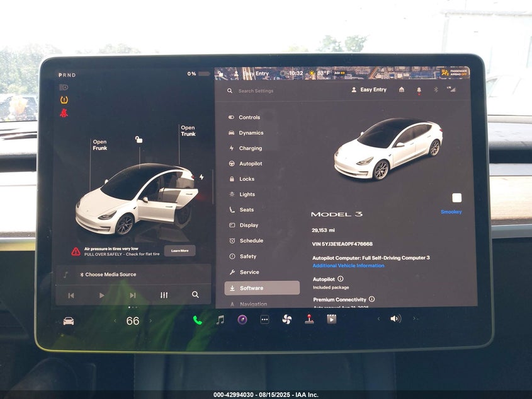Screen dimensions: 532x399
Task: Open Additional Vehicle Information link
Action: point(348,266)
